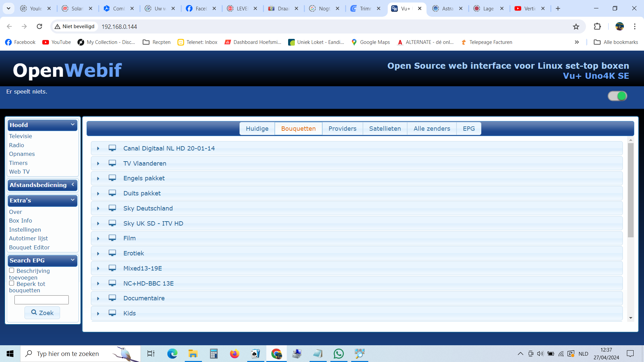
Task: Click the monitor icon beside Sky Deutschland
Action: click(x=112, y=208)
